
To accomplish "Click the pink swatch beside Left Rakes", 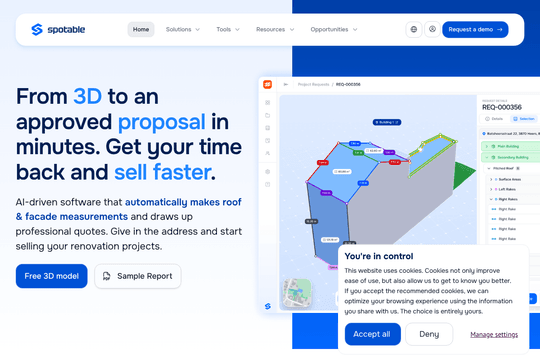I will tap(496, 189).
